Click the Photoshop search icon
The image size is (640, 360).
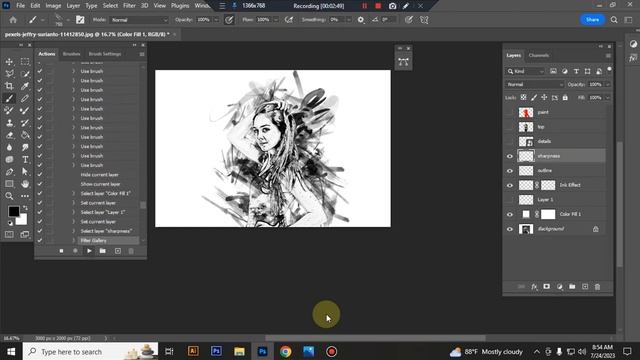(x=614, y=20)
